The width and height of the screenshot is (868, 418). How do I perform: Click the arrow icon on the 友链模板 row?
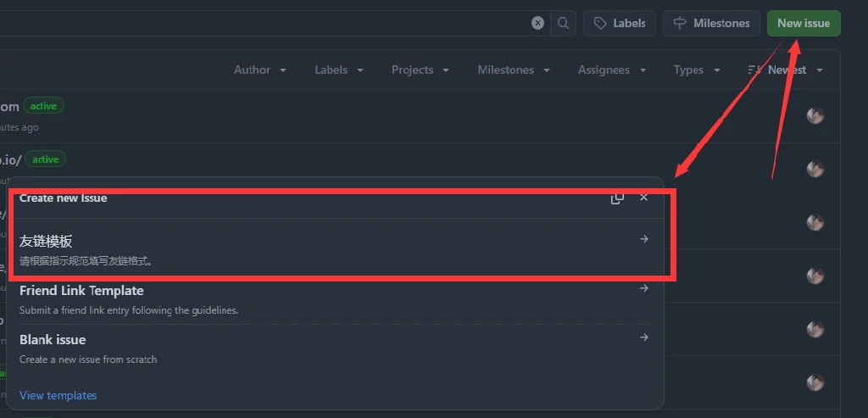[644, 239]
